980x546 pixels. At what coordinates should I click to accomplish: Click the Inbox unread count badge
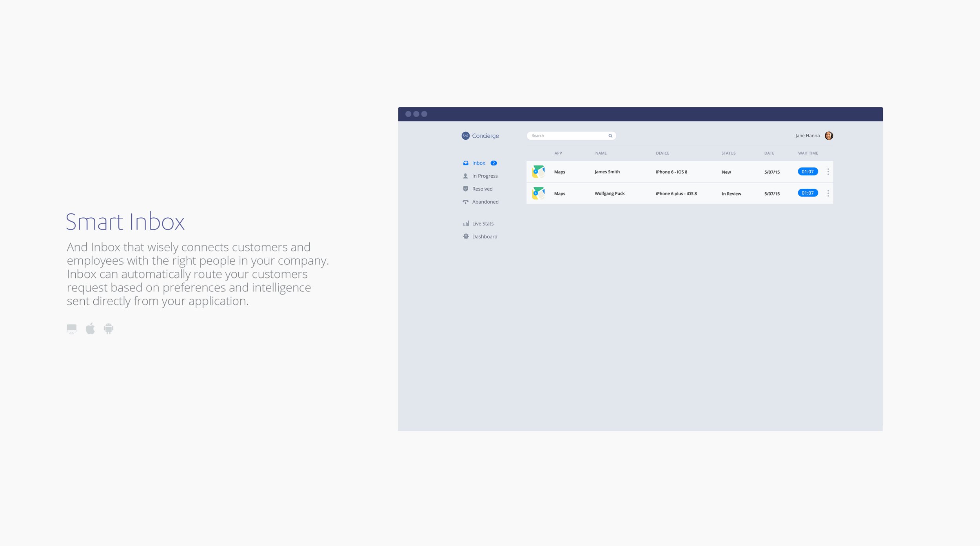(x=494, y=163)
